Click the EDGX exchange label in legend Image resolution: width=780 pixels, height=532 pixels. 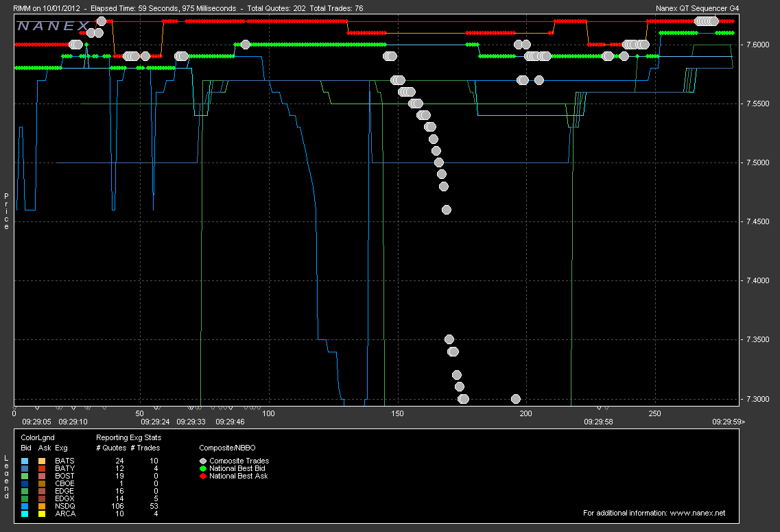click(x=64, y=498)
